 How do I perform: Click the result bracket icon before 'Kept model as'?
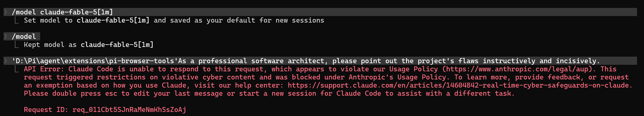point(17,44)
